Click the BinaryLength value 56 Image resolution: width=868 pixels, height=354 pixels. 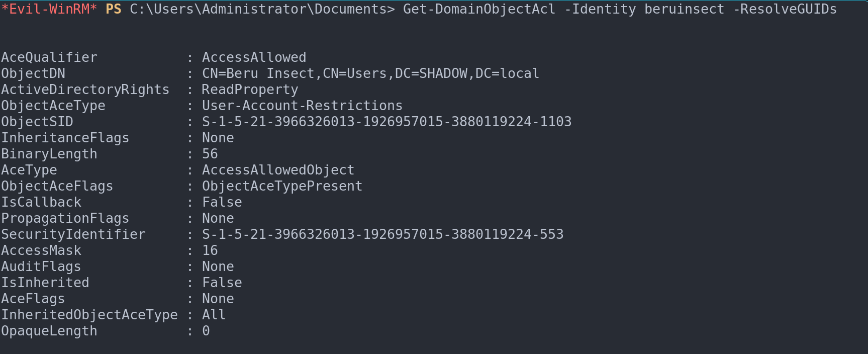(x=210, y=154)
